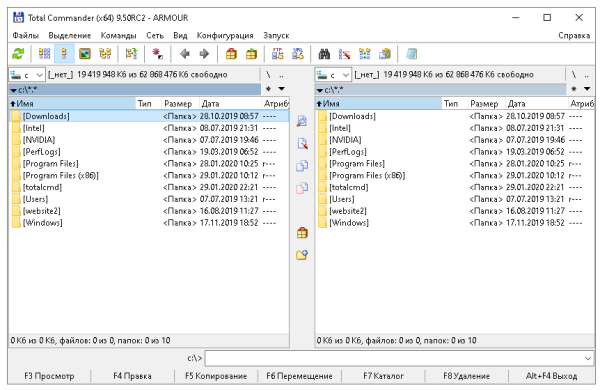This screenshot has width=600, height=390.
Task: Open the Конфигурация menu
Action: click(225, 36)
